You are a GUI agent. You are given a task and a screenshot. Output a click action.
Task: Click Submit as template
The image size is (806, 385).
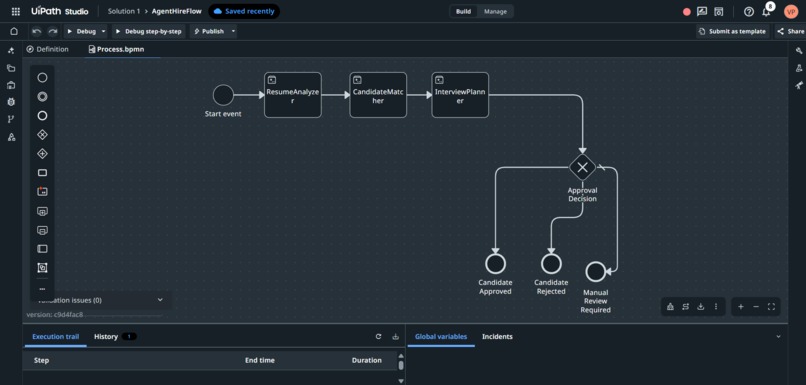(x=732, y=31)
